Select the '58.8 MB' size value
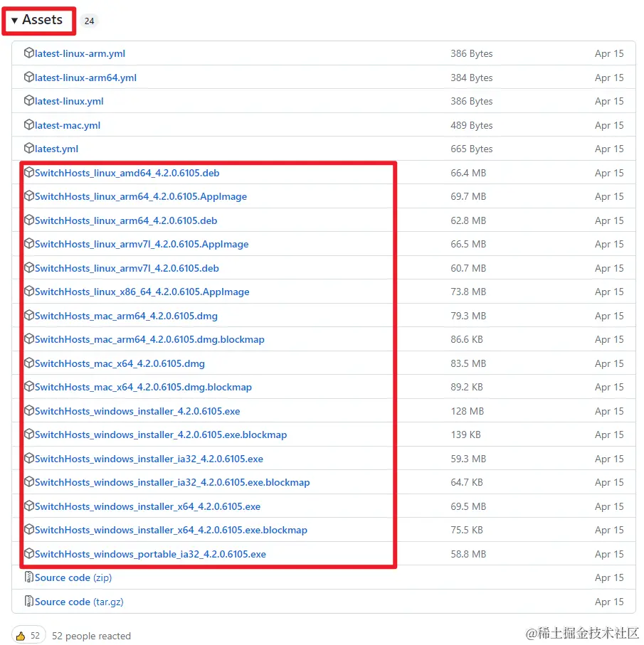 468,555
